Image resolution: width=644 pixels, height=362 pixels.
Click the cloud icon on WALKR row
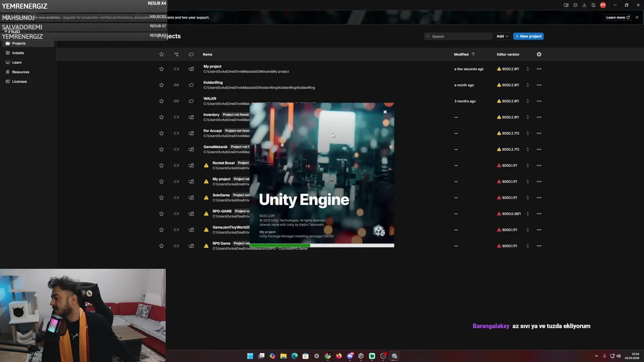click(191, 101)
